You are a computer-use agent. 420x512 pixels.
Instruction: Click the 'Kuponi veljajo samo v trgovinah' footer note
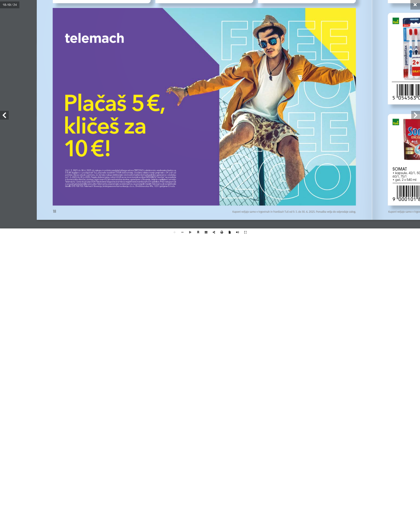(294, 212)
